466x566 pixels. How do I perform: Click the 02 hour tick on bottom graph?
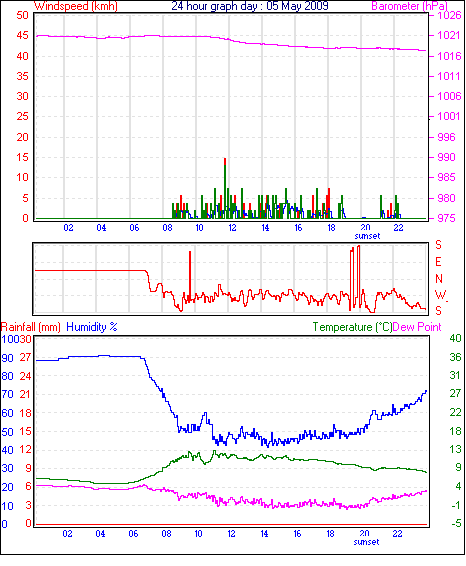coord(67,534)
